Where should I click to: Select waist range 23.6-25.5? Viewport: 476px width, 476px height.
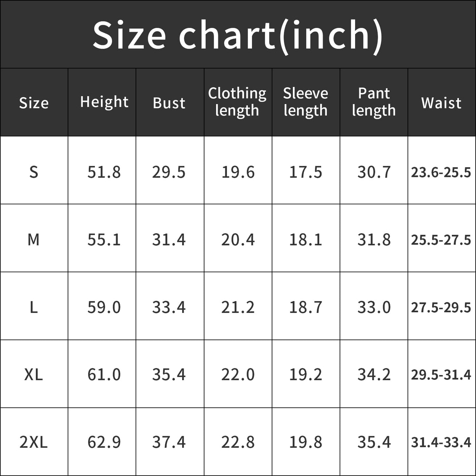pos(441,173)
